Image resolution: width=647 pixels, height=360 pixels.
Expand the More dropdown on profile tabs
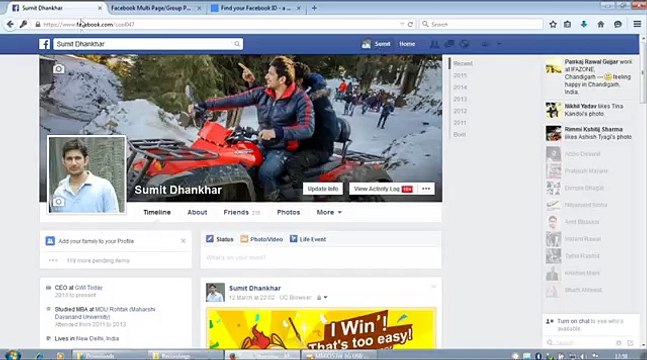tap(329, 212)
